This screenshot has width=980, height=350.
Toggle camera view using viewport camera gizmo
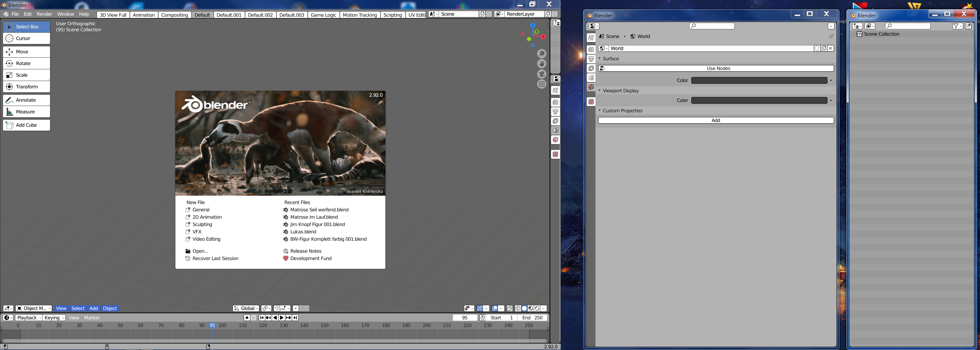(x=542, y=74)
